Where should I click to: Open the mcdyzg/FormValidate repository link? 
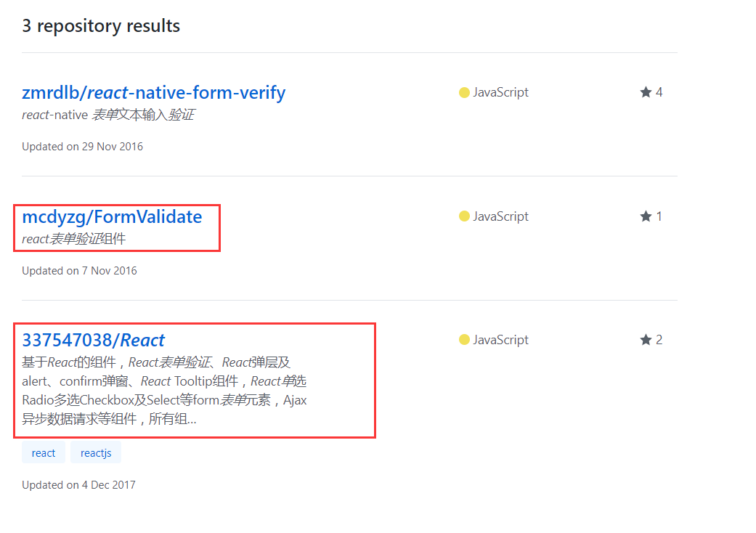point(112,216)
